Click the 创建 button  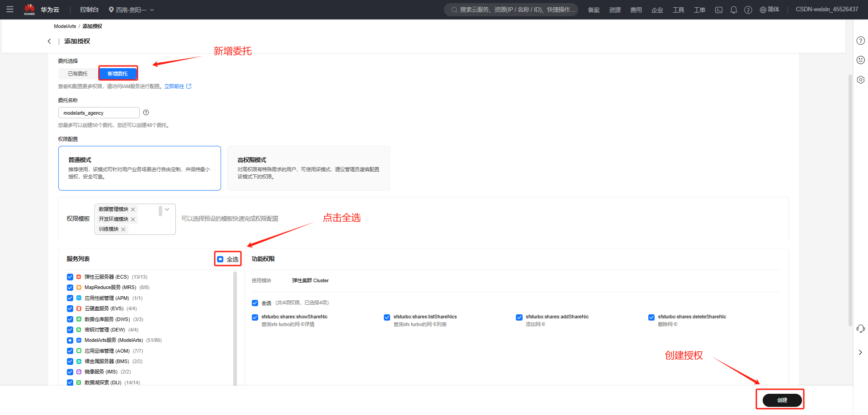coord(782,400)
